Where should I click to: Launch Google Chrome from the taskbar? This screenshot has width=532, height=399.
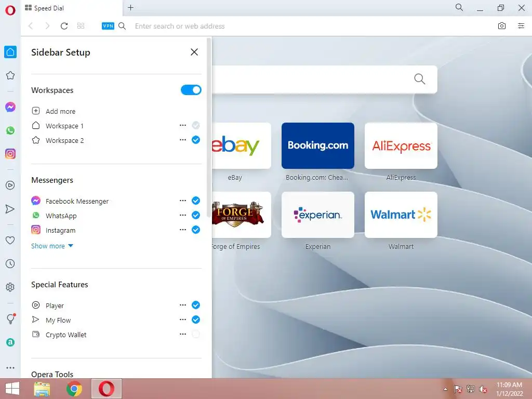click(74, 389)
